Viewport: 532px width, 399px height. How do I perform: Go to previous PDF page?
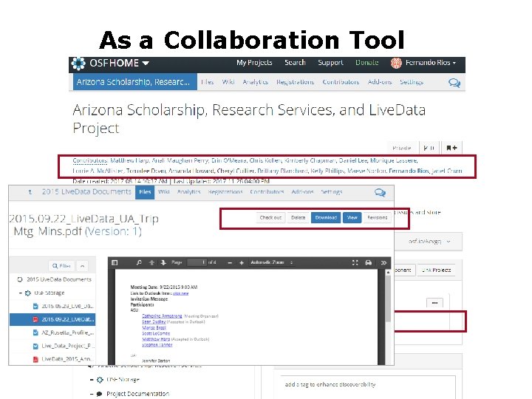pos(151,262)
